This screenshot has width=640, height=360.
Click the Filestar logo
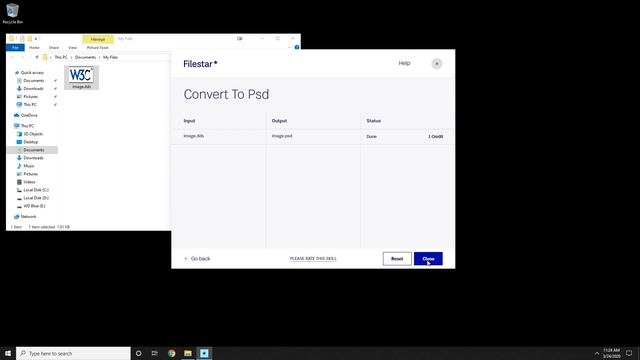coord(200,64)
